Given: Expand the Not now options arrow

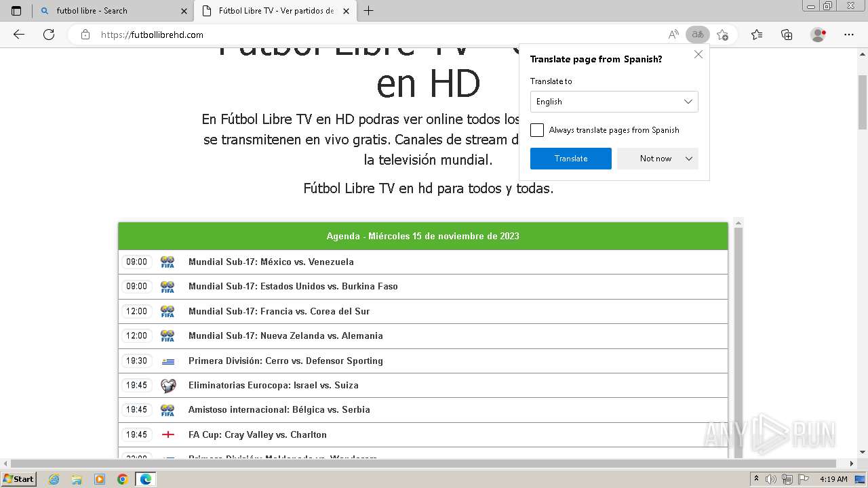Looking at the screenshot, I should coord(689,159).
